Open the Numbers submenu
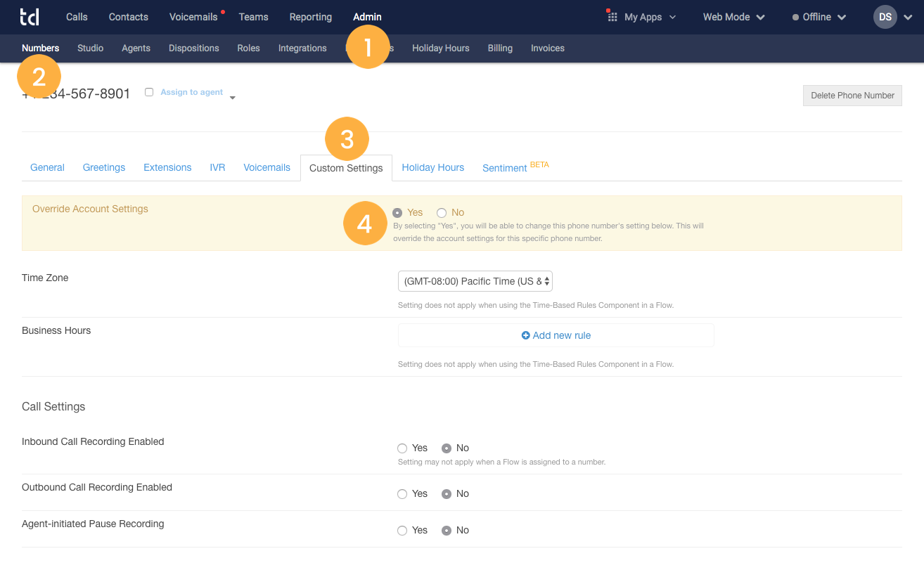Viewport: 924px width, 570px height. (x=41, y=48)
